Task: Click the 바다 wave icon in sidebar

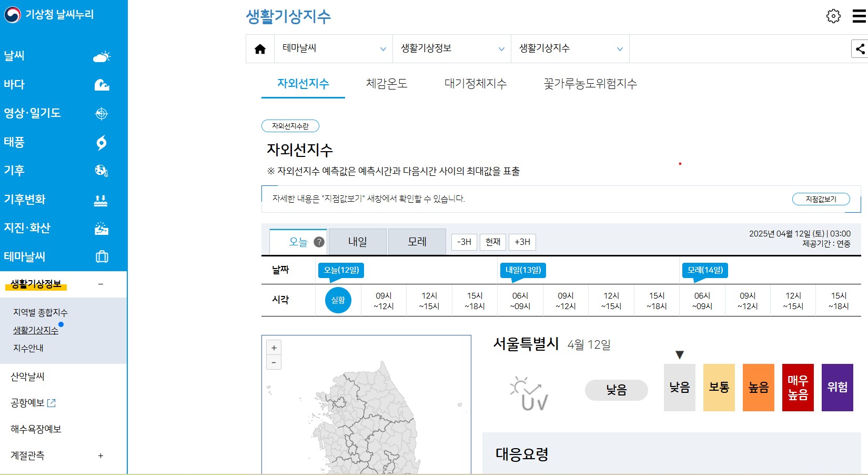Action: coord(102,84)
